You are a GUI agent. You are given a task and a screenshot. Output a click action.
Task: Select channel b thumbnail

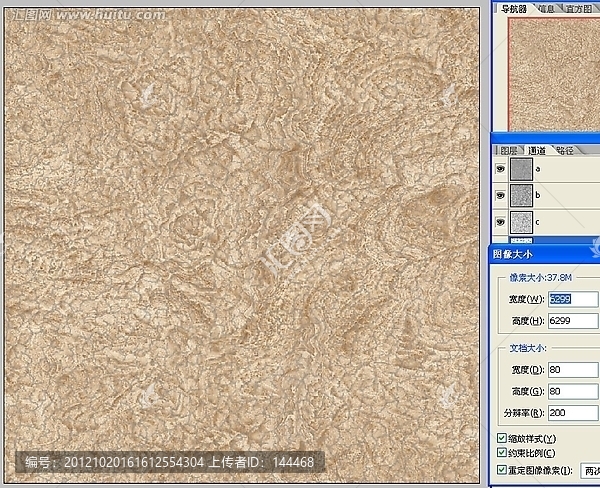pyautogui.click(x=521, y=196)
